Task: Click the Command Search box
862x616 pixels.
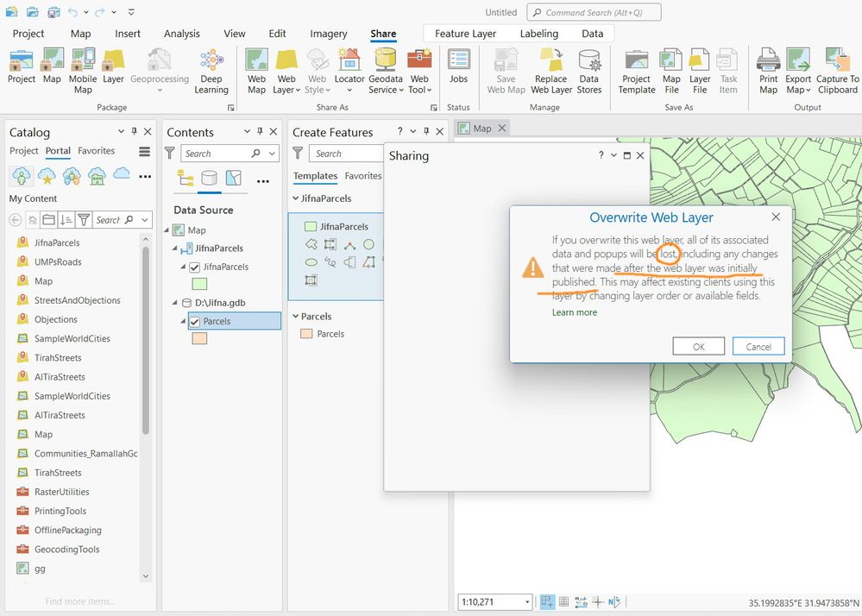Action: point(594,12)
